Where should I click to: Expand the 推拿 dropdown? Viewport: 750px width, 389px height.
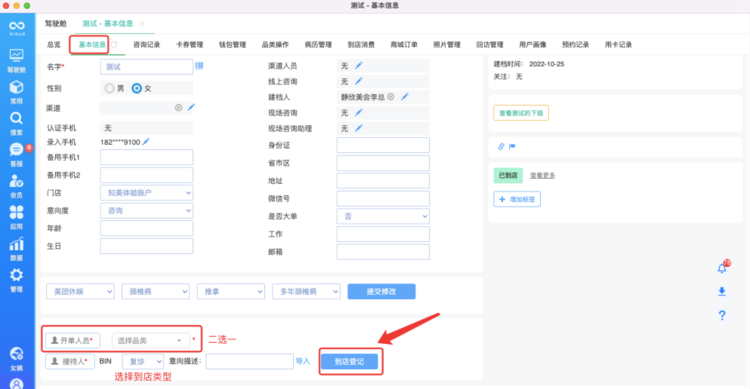231,291
